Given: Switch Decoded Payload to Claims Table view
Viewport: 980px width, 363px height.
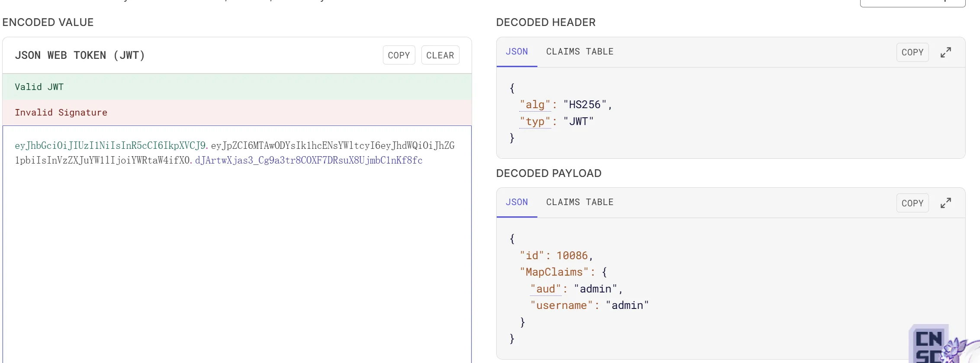Looking at the screenshot, I should [580, 202].
